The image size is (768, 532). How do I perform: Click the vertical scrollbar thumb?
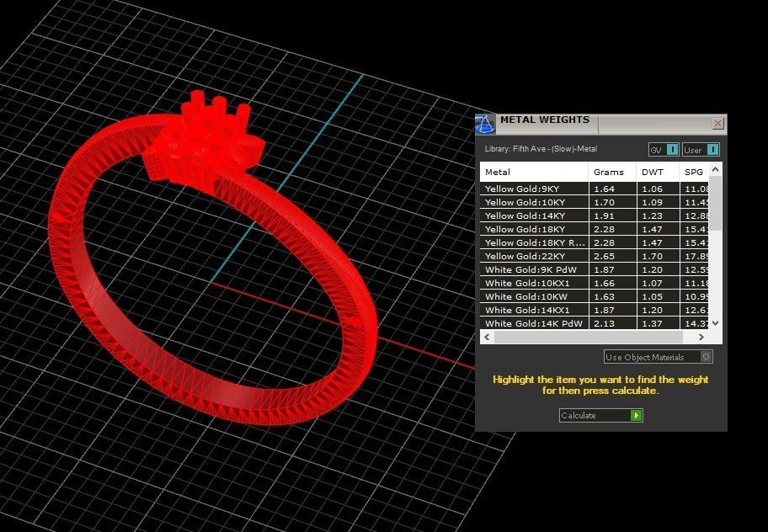tap(716, 204)
